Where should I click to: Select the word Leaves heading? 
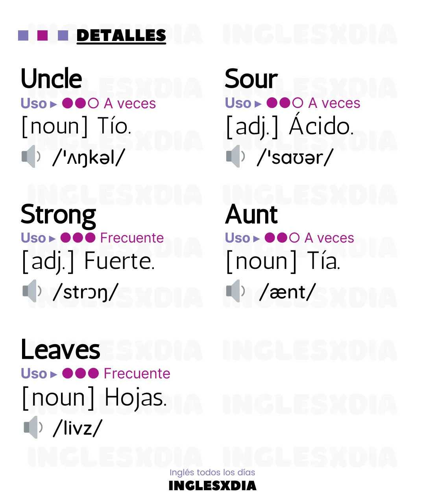[x=61, y=350]
